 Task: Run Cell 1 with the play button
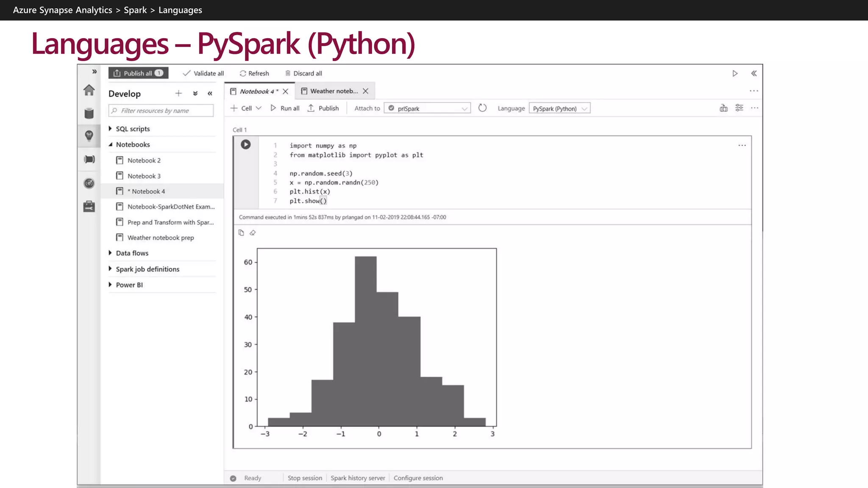[x=245, y=144]
